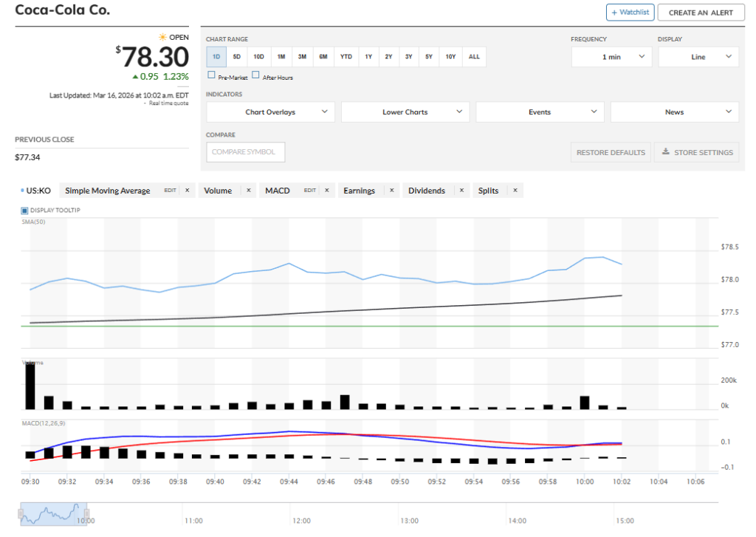Open the Display Line dropdown
The image size is (756, 537).
[x=698, y=57]
